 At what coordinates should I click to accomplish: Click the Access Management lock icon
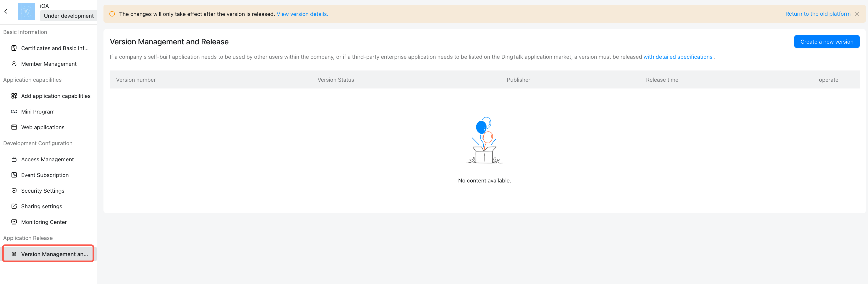pyautogui.click(x=14, y=159)
